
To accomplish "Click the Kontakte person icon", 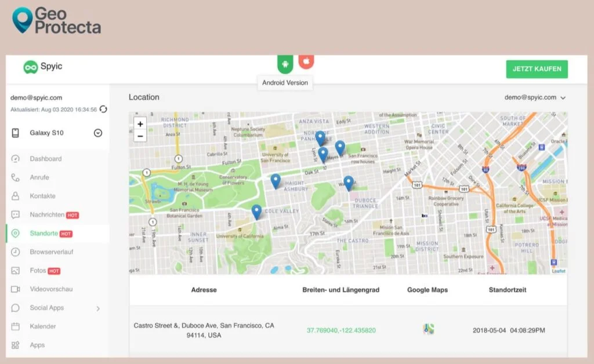I will point(15,196).
